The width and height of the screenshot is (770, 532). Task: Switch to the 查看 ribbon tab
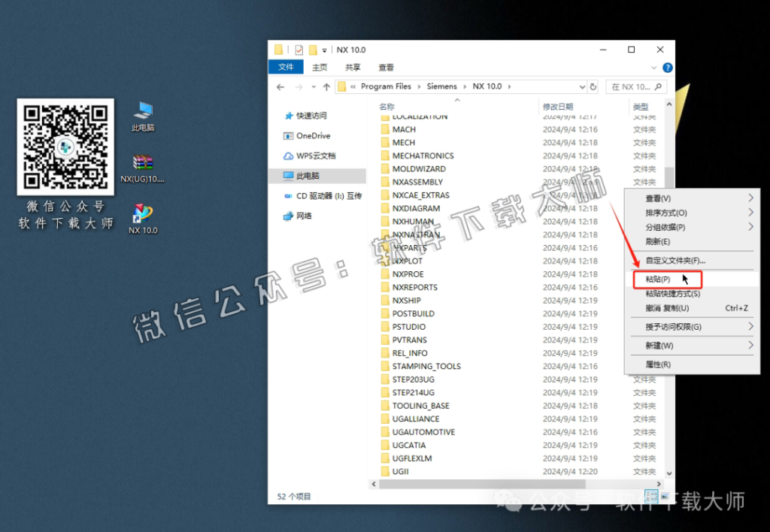point(385,67)
